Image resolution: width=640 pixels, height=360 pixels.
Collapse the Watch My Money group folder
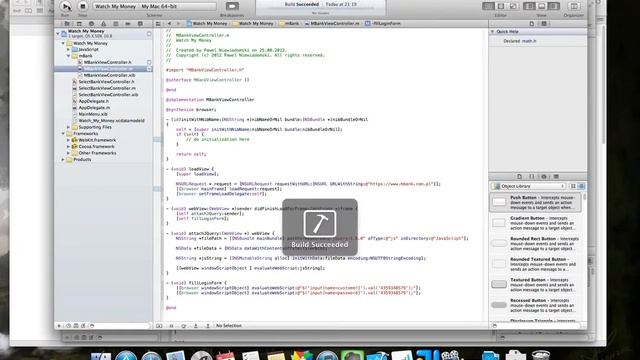(x=63, y=43)
